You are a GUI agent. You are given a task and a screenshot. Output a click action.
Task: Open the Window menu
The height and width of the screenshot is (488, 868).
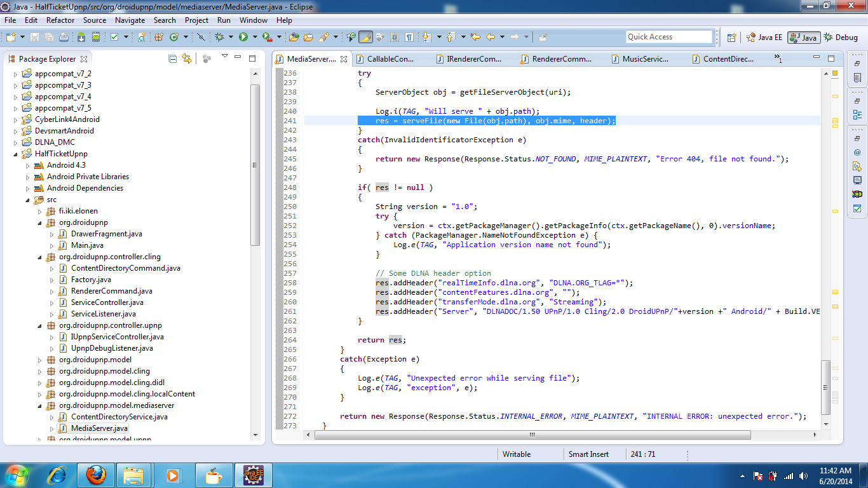pos(254,20)
